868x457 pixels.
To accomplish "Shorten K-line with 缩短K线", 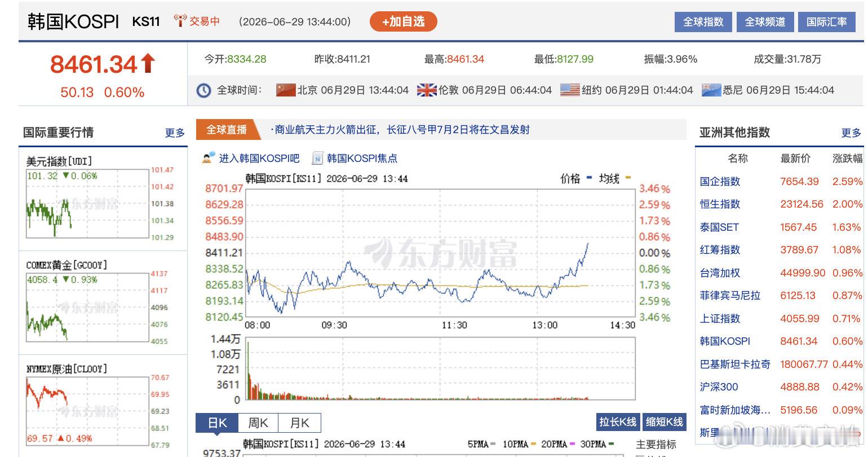I will [664, 422].
